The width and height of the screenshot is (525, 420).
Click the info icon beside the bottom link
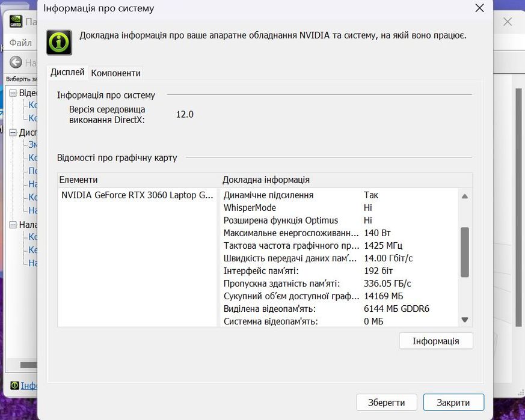(x=14, y=386)
